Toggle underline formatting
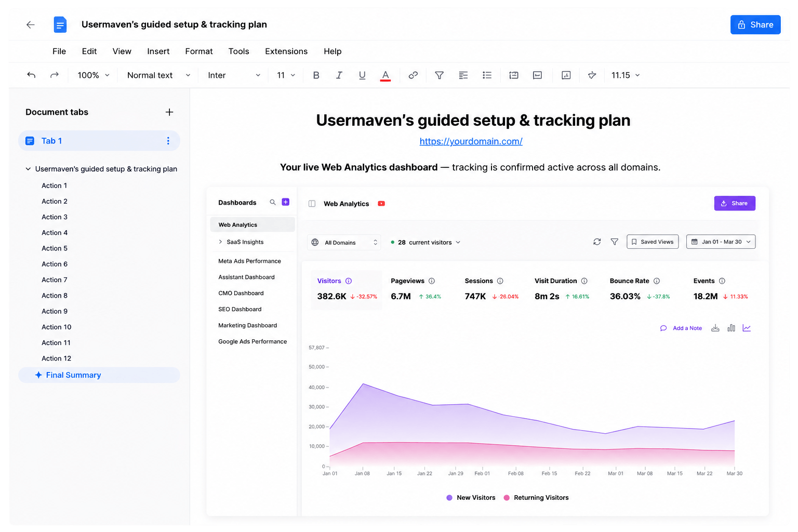 pos(362,75)
